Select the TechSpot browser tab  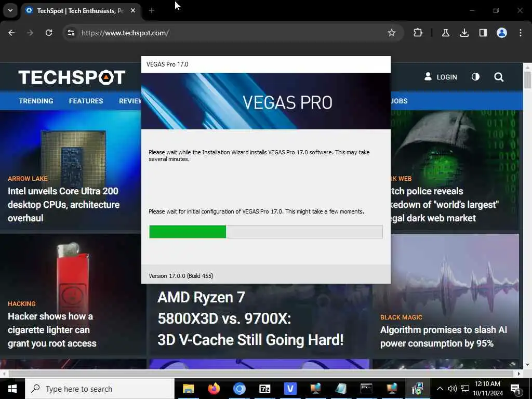[x=81, y=10]
